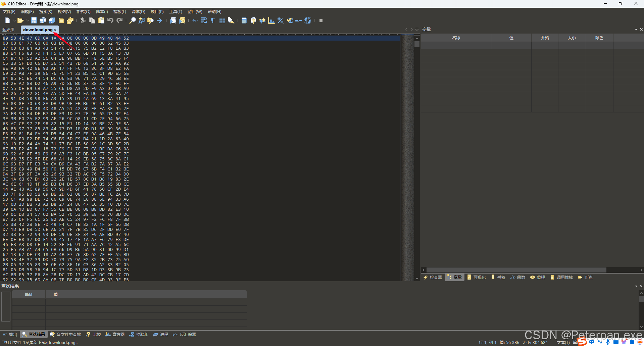The image size is (644, 346).
Task: Toggle show whitespace pilcrow icon
Action: point(213,20)
